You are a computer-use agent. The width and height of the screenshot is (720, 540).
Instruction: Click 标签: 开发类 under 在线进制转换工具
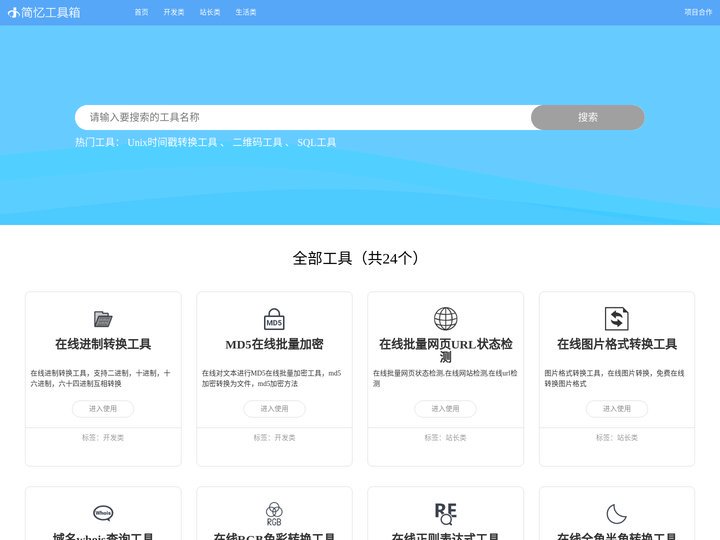103,438
